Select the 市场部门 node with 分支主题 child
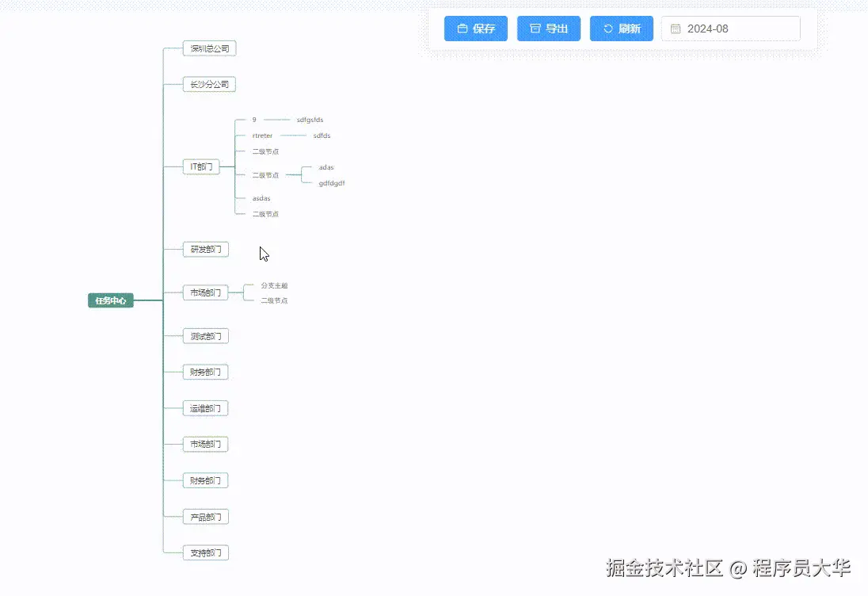 pyautogui.click(x=205, y=292)
